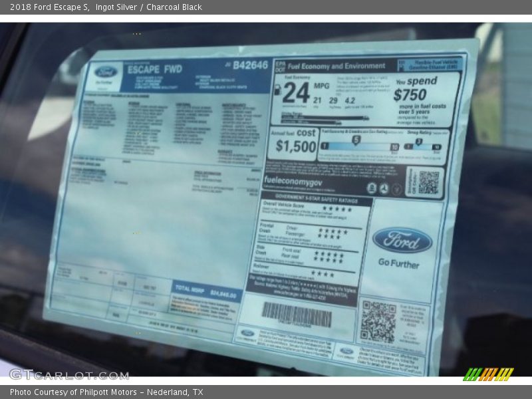This screenshot has height=399, width=532.
Task: Click the QR code at sticker bottom-right
Action: coord(378,321)
